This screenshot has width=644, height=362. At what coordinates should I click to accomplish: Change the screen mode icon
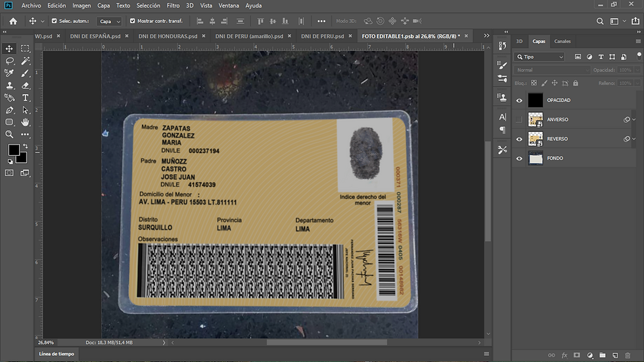[x=25, y=173]
